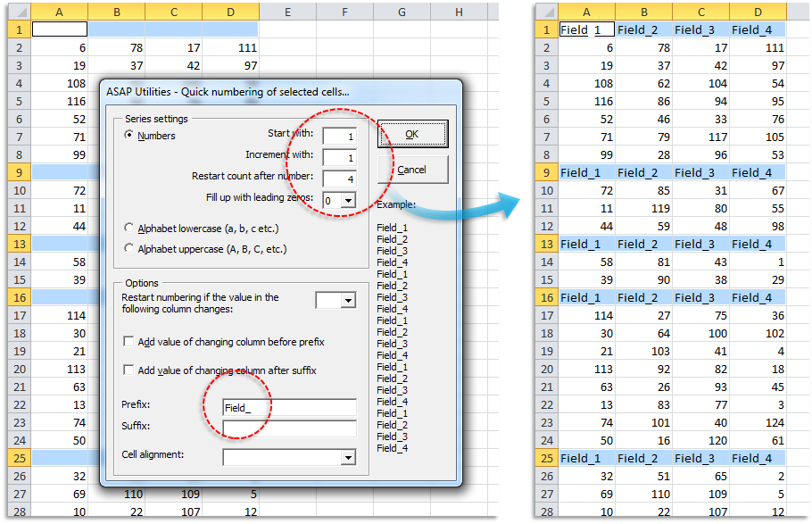
Task: Click cell D2 value 111 in left sheet
Action: click(230, 47)
